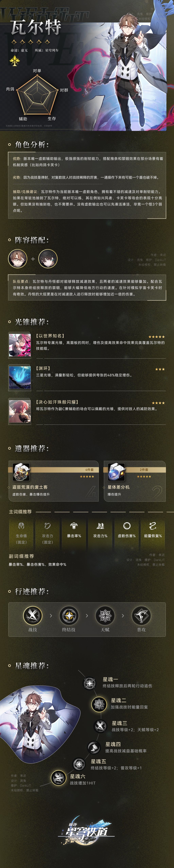The height and width of the screenshot is (868, 174).
Task: Click the 星魂六 eidolon icon
Action: [x=58, y=778]
